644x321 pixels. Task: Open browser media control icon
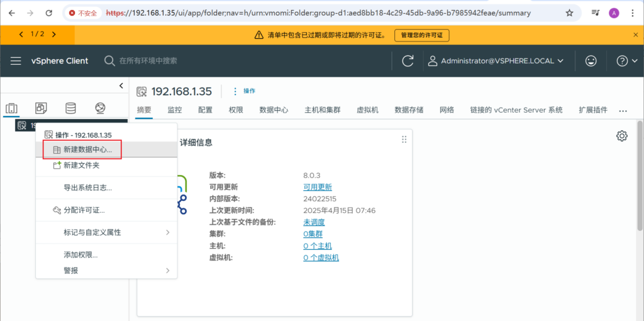tap(596, 13)
